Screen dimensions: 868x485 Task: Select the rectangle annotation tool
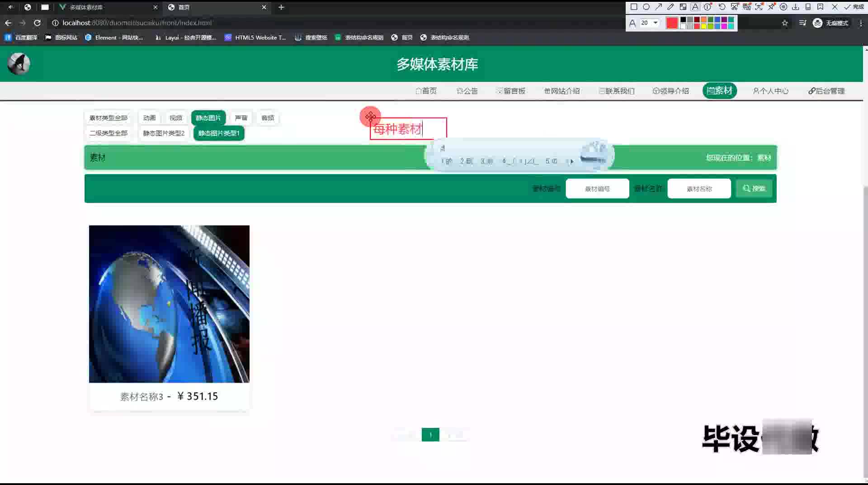pos(634,7)
